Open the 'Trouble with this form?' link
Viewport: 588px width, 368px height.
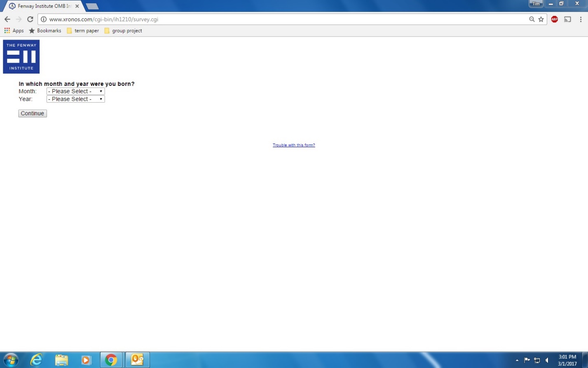click(x=294, y=145)
